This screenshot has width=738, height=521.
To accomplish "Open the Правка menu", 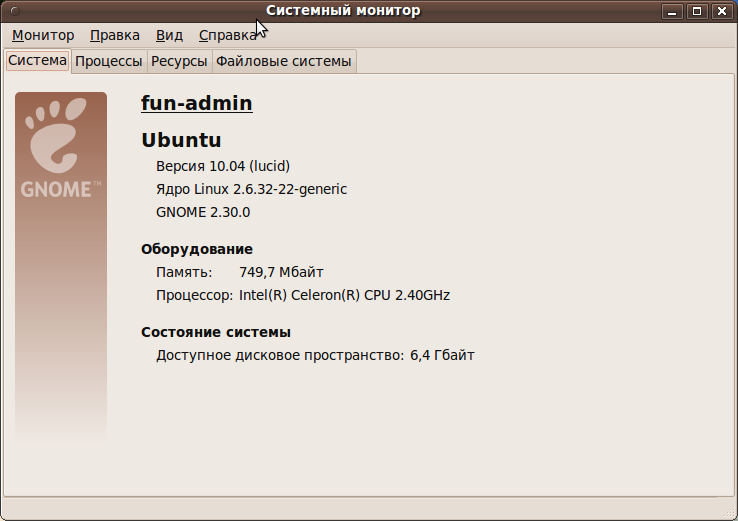I will click(x=114, y=35).
